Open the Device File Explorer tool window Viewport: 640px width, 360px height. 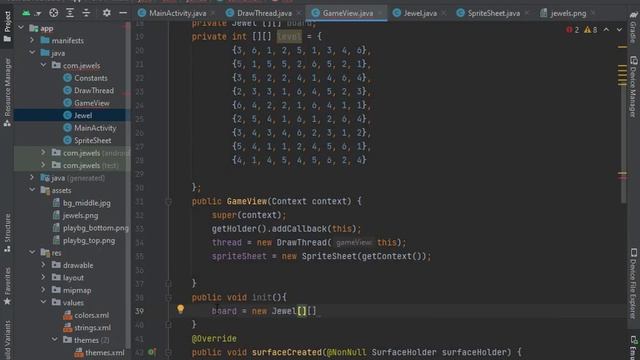click(633, 284)
